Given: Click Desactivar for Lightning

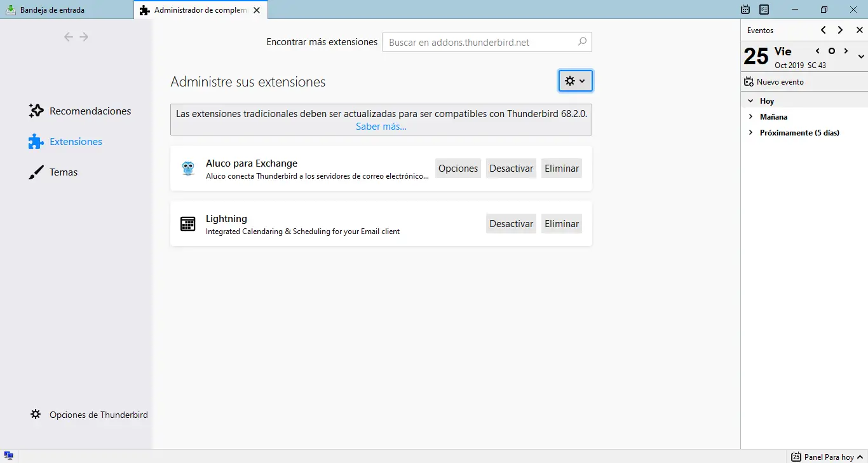Looking at the screenshot, I should pyautogui.click(x=511, y=224).
